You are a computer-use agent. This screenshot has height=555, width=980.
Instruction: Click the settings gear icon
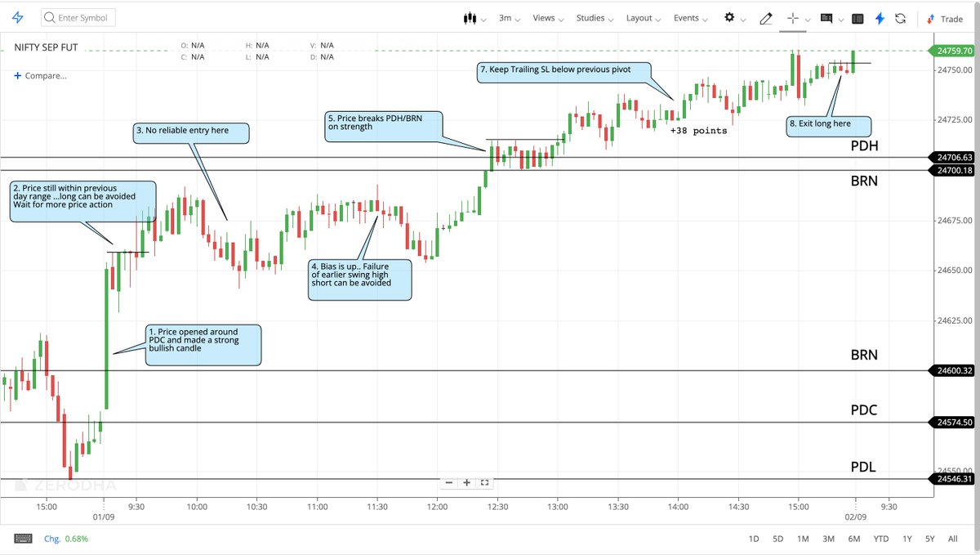[x=729, y=17]
